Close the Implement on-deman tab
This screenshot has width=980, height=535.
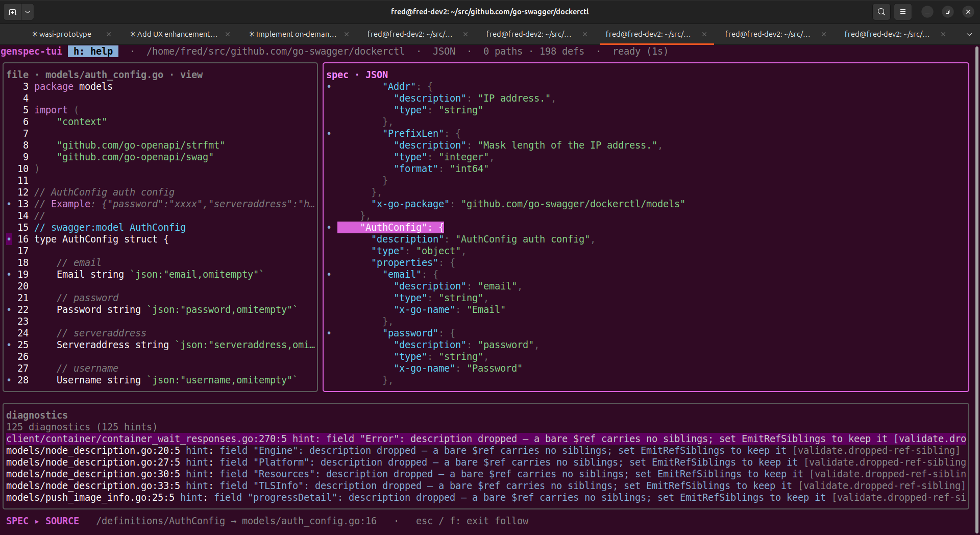point(347,34)
